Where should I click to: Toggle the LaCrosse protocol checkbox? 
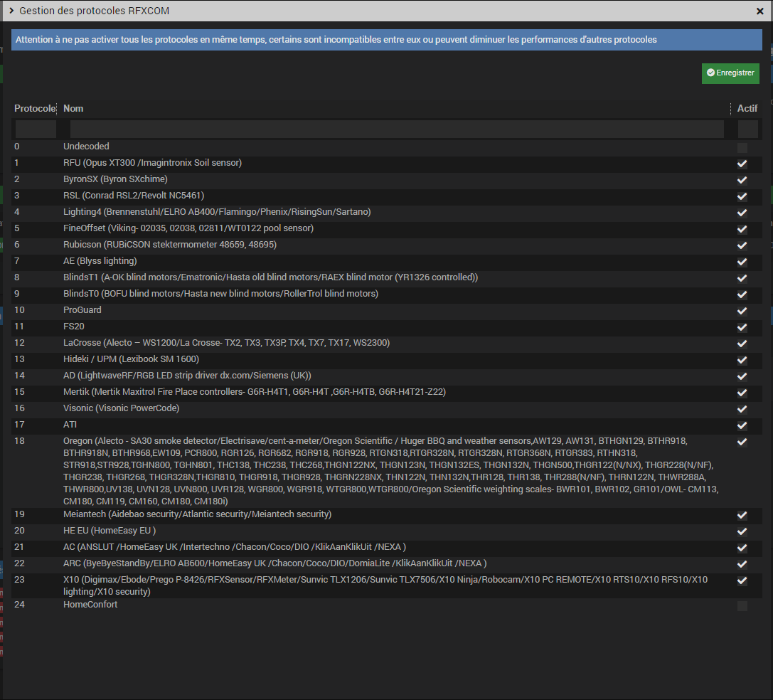742,344
